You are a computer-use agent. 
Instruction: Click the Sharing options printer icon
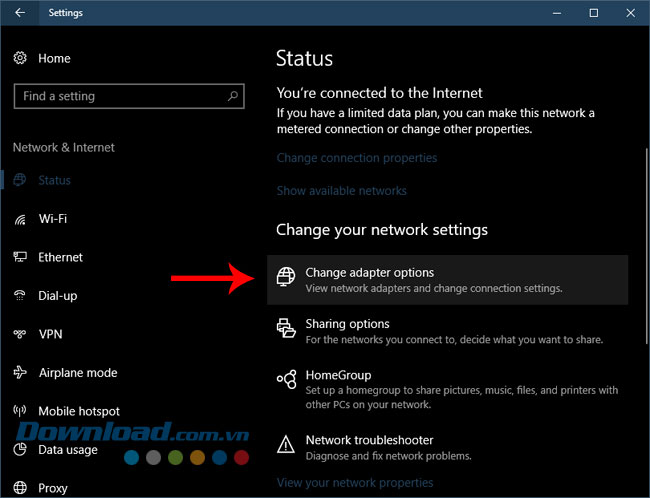pyautogui.click(x=286, y=328)
